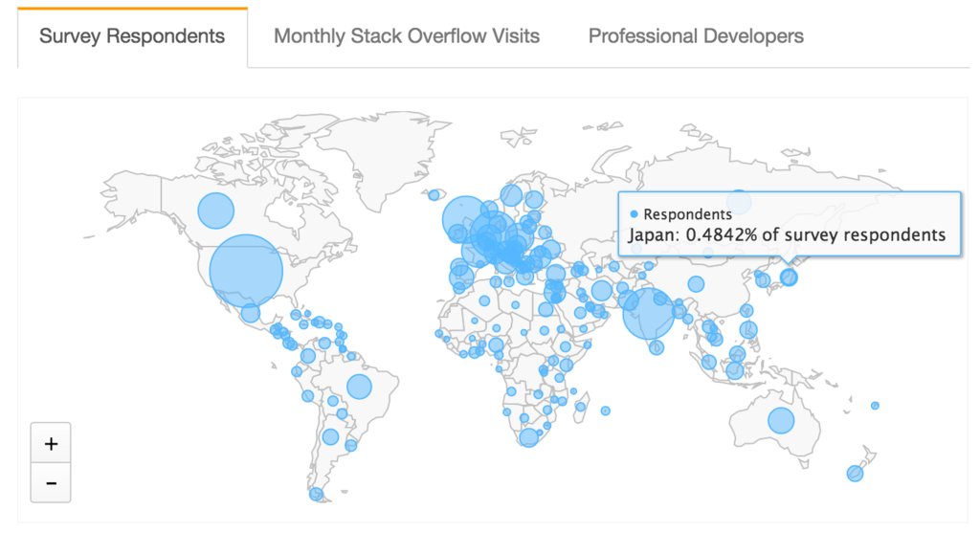The image size is (980, 533).
Task: Select the Professional Developers tab
Action: tap(696, 36)
